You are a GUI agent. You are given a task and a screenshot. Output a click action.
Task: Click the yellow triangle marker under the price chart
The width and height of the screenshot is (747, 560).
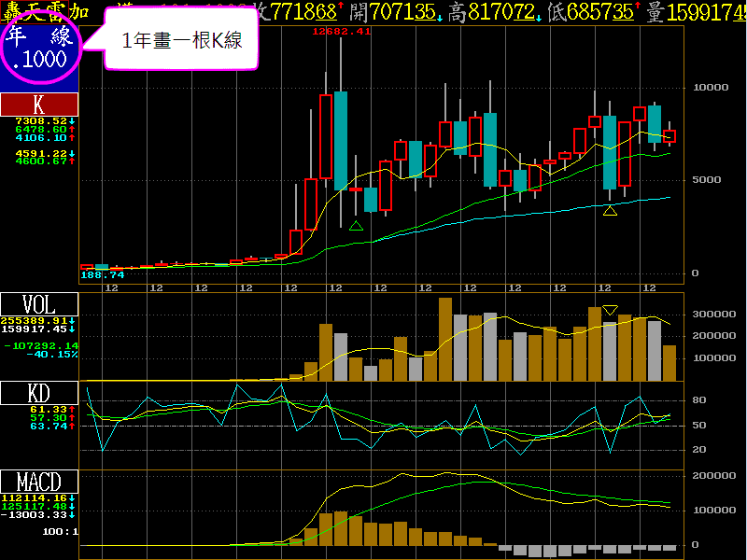pyautogui.click(x=610, y=211)
